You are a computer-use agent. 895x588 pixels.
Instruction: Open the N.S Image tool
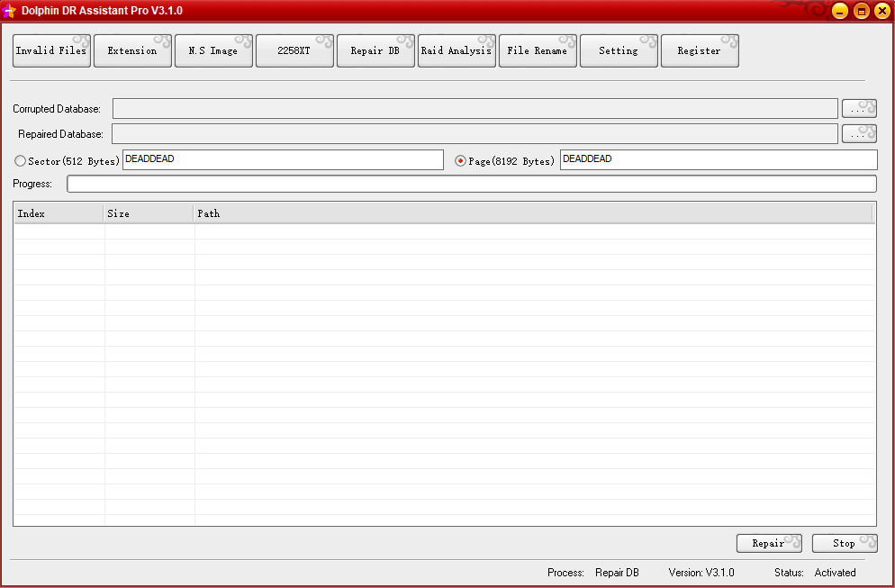click(x=213, y=50)
